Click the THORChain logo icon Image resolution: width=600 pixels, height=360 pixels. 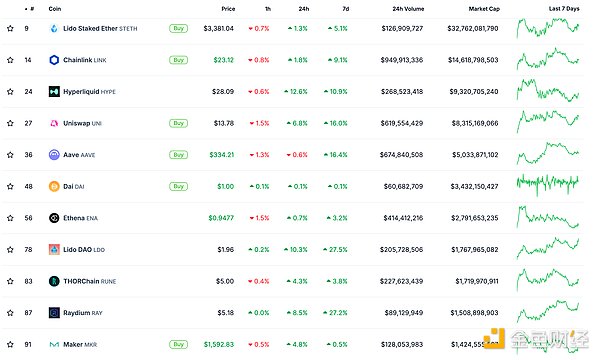(54, 281)
